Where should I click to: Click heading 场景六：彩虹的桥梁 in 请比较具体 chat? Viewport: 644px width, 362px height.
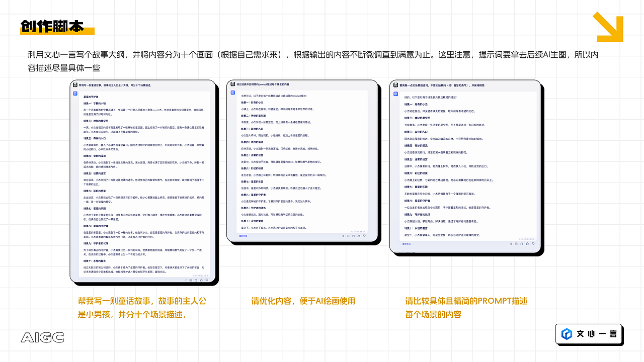(252, 168)
